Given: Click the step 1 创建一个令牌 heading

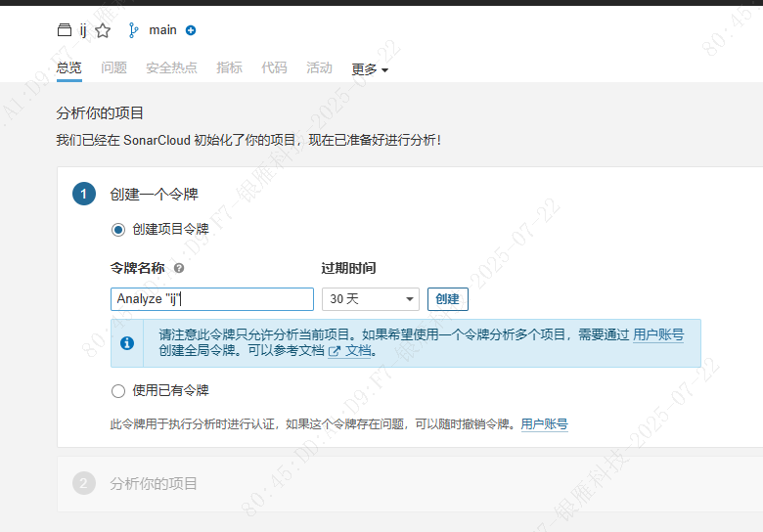Looking at the screenshot, I should coord(155,195).
